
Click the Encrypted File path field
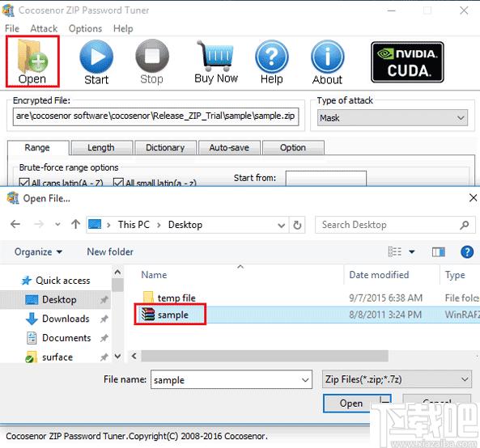click(x=155, y=116)
